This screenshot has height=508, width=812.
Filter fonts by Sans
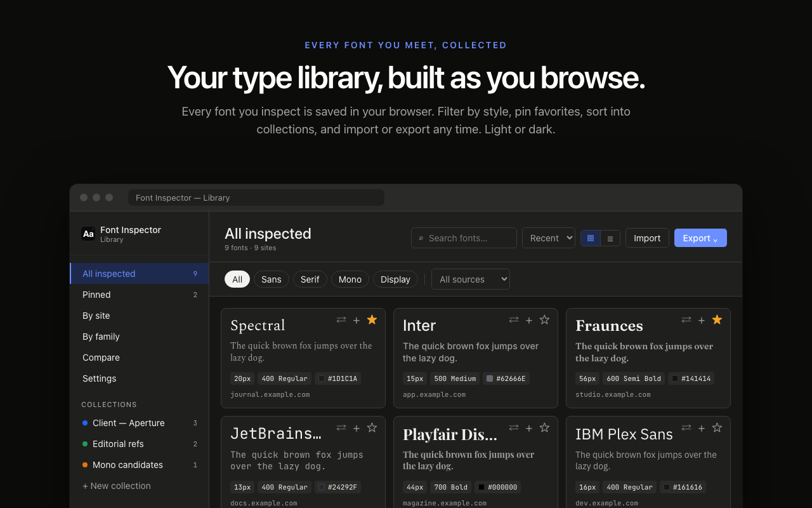coord(272,279)
